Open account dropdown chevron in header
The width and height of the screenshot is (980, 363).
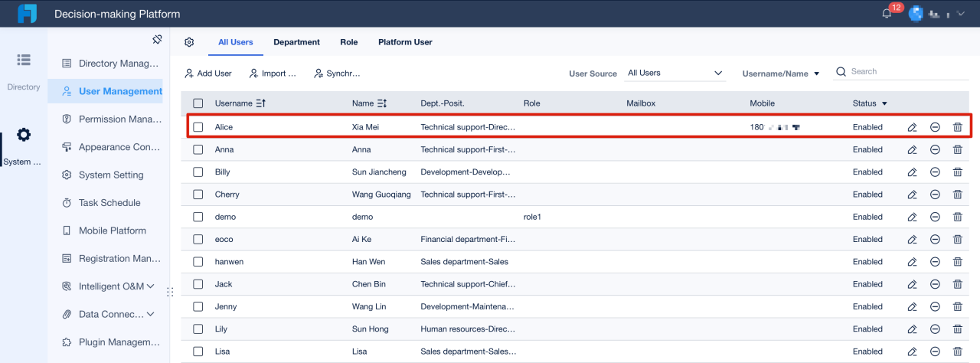960,14
